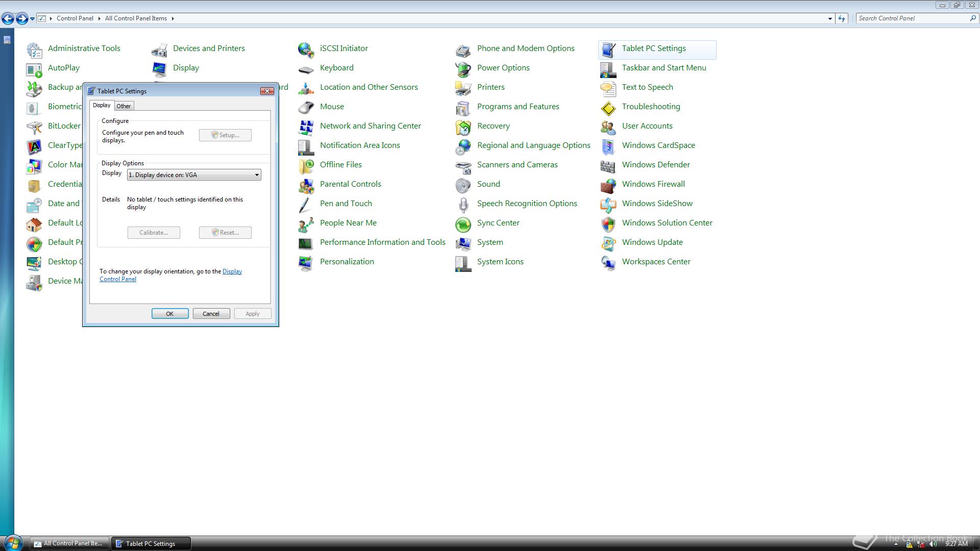Viewport: 980px width, 551px height.
Task: Open Scanners and Cameras link
Action: point(517,165)
